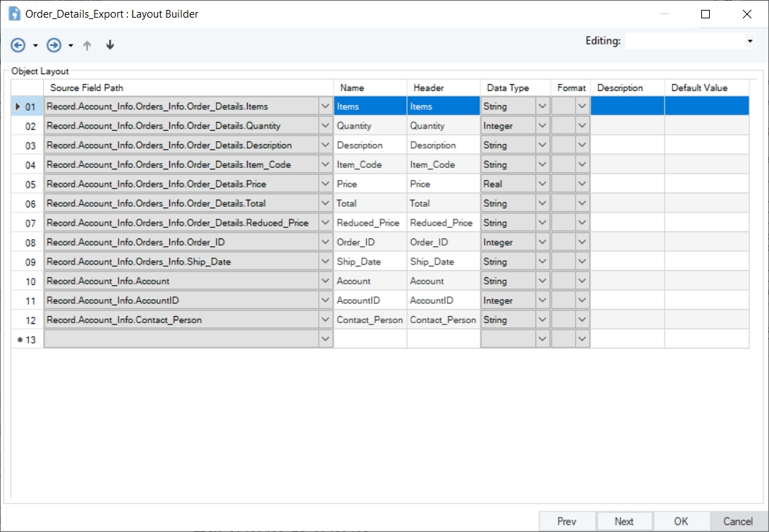Click the Default Value cell for Account row
769x532 pixels.
(x=706, y=281)
